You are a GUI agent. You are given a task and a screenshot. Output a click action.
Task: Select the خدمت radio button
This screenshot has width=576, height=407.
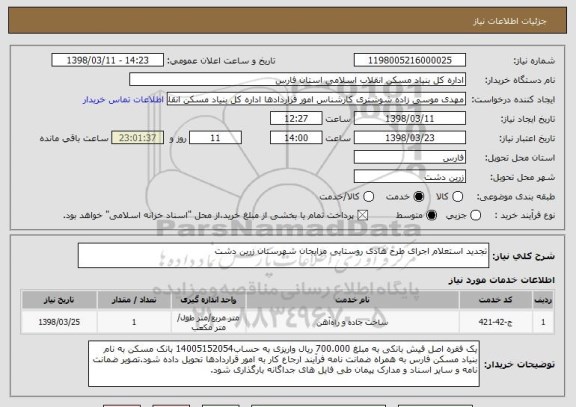point(418,197)
